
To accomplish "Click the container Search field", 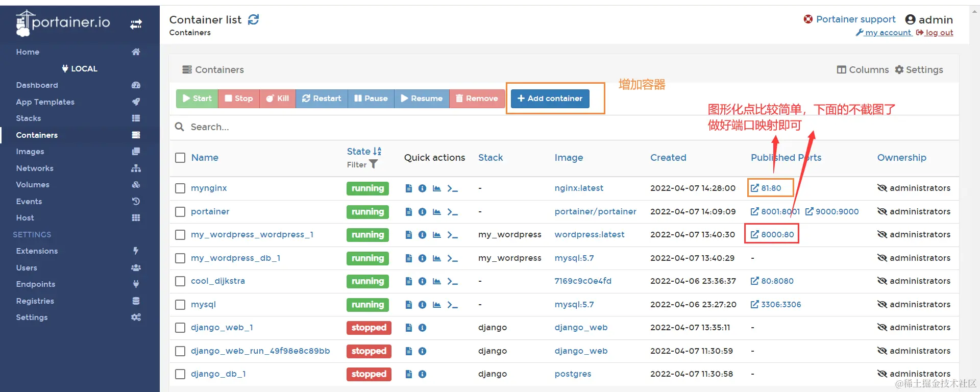I will tap(564, 127).
